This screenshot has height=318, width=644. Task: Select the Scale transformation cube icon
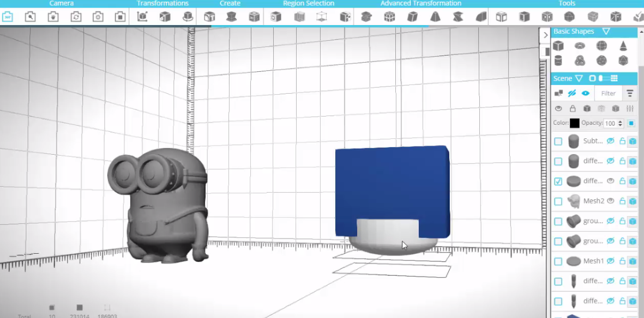click(x=165, y=17)
